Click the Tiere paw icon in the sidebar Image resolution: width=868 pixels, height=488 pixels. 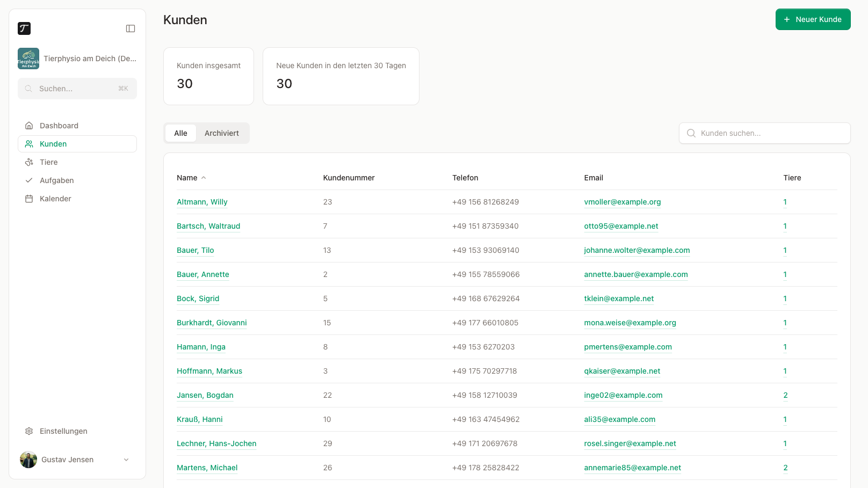coord(29,162)
